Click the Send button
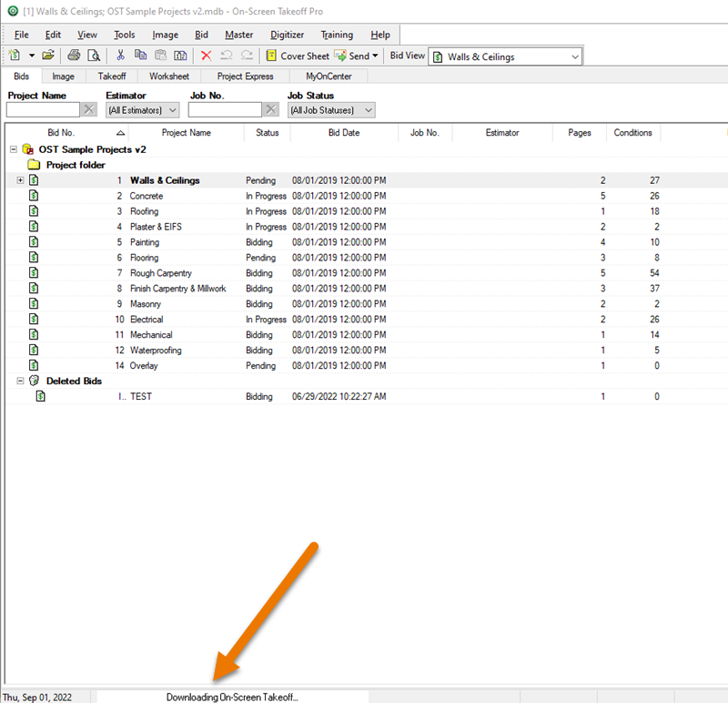Viewport: 728px width, 703px height. click(352, 56)
